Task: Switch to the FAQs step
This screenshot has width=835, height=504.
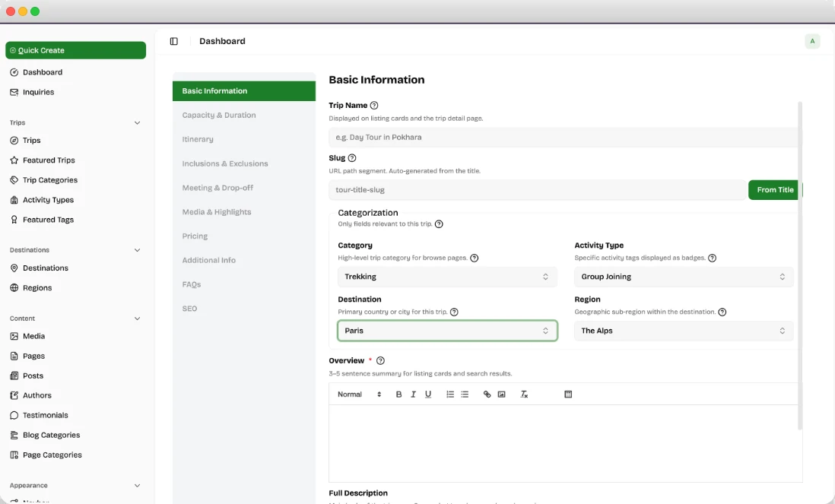Action: tap(244, 285)
